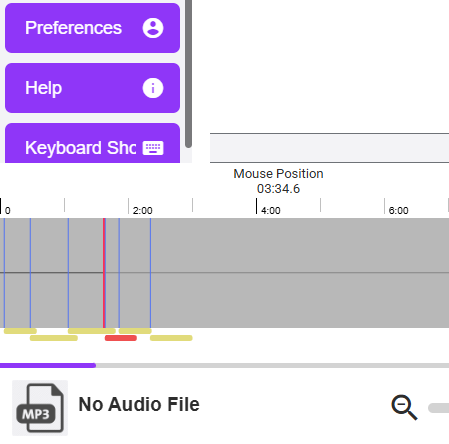Click the 4:00 label on the time ruler

click(x=270, y=211)
